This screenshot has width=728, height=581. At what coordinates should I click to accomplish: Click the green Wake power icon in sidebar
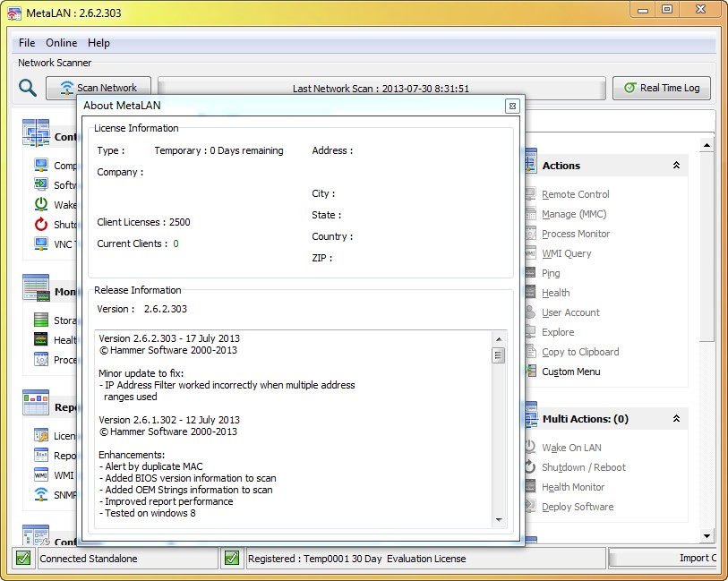pyautogui.click(x=41, y=204)
